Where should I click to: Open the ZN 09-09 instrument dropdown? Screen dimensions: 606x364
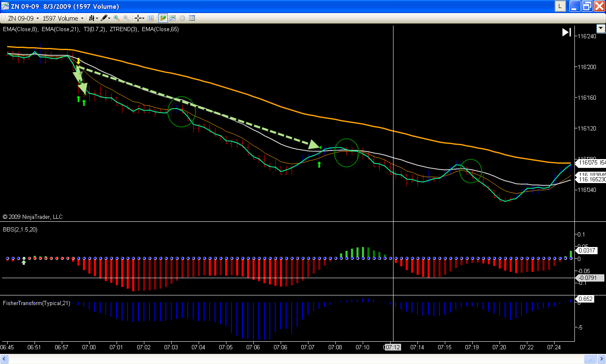coord(23,18)
